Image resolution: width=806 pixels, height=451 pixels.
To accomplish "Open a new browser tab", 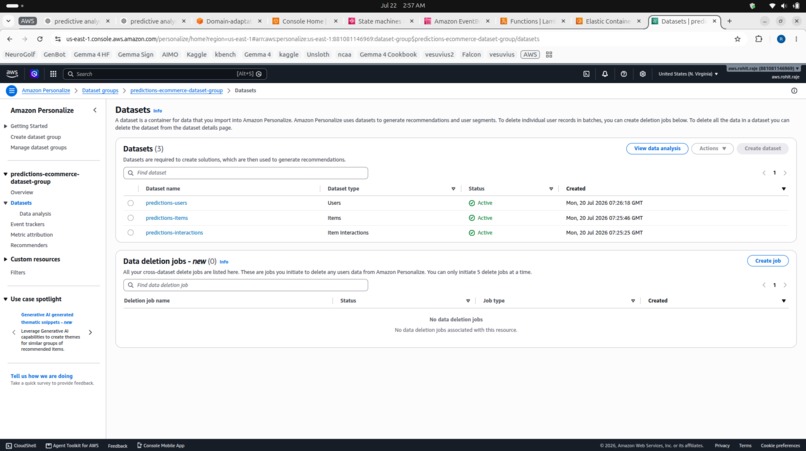I will (729, 21).
